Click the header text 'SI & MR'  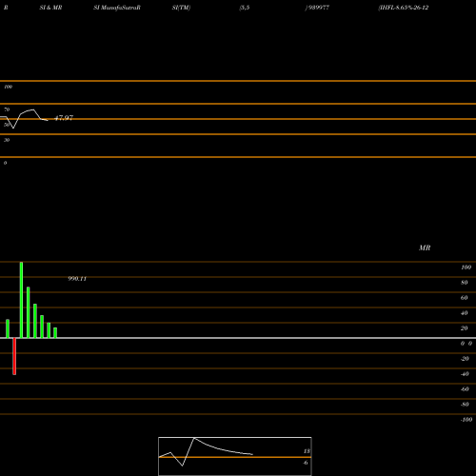tap(50, 8)
